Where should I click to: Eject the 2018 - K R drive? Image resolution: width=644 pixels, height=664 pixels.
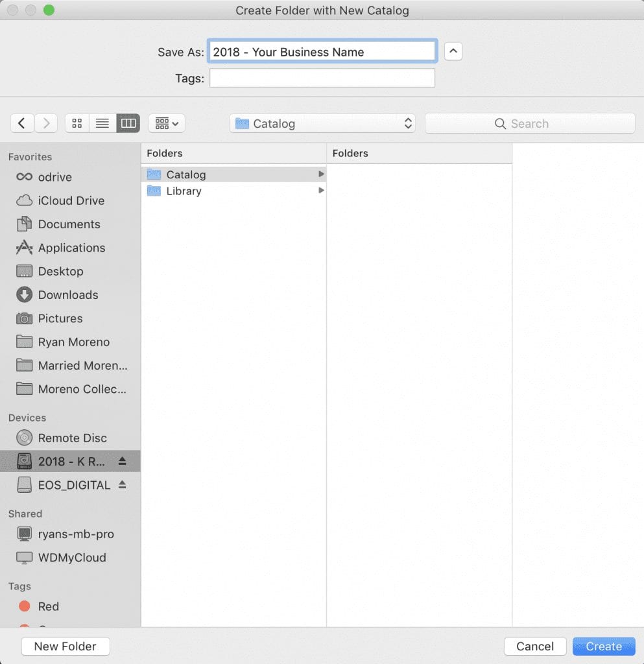coord(122,461)
